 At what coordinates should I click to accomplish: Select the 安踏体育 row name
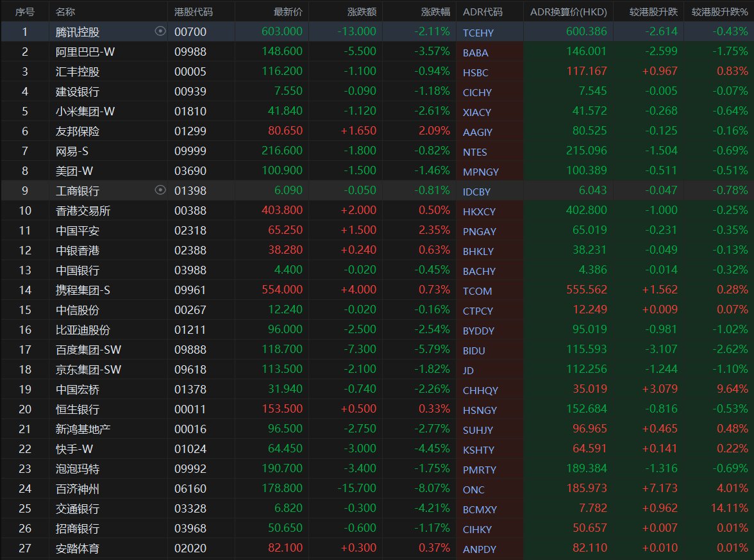[77, 548]
